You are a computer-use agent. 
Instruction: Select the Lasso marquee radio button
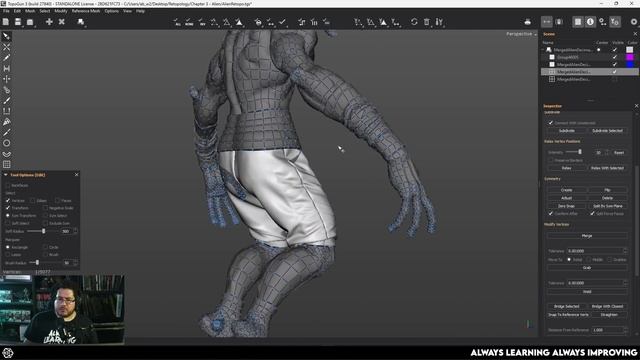click(x=8, y=255)
